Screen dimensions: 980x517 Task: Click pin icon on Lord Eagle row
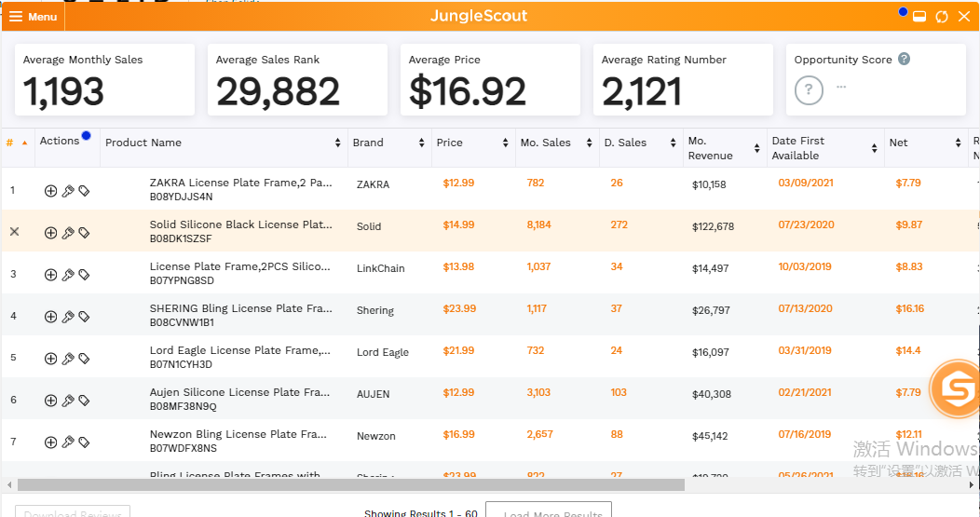(67, 359)
